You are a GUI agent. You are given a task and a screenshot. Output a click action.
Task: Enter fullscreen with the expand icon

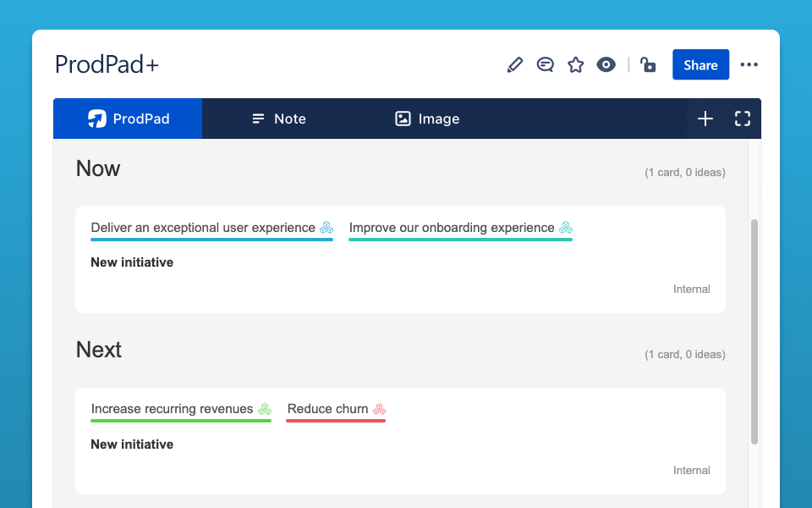[x=743, y=119]
